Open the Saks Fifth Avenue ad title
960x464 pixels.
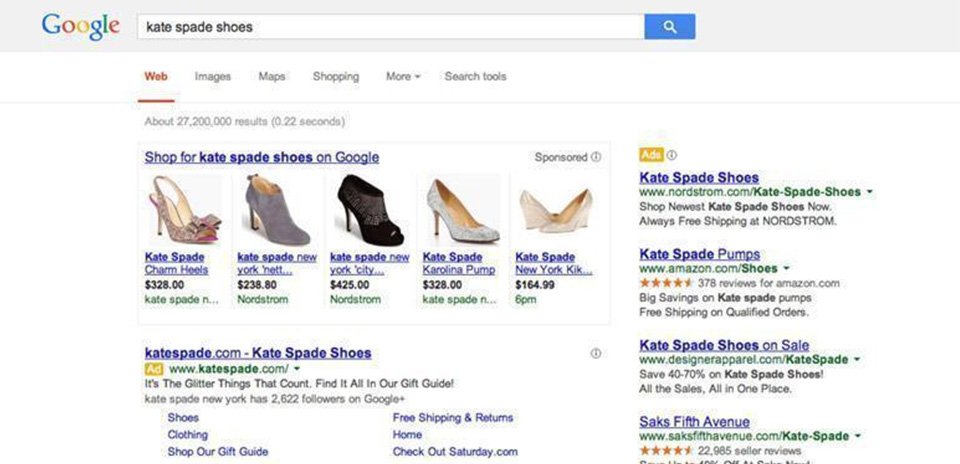[695, 422]
